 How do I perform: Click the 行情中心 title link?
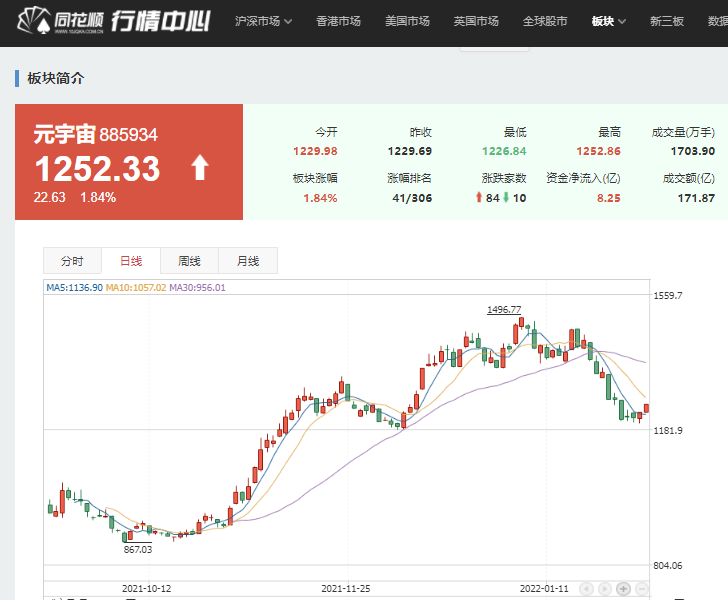160,21
